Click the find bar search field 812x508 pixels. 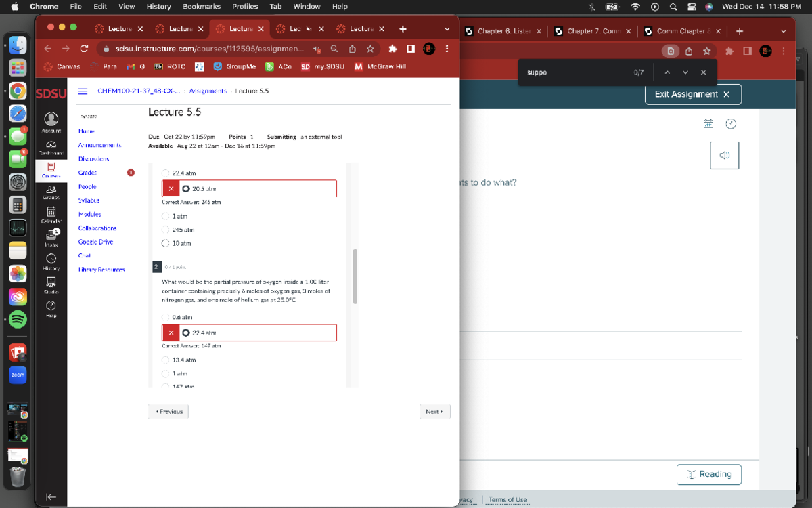575,72
